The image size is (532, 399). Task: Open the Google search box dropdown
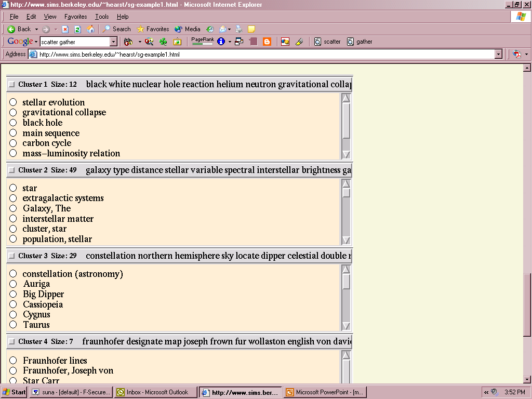coord(113,42)
